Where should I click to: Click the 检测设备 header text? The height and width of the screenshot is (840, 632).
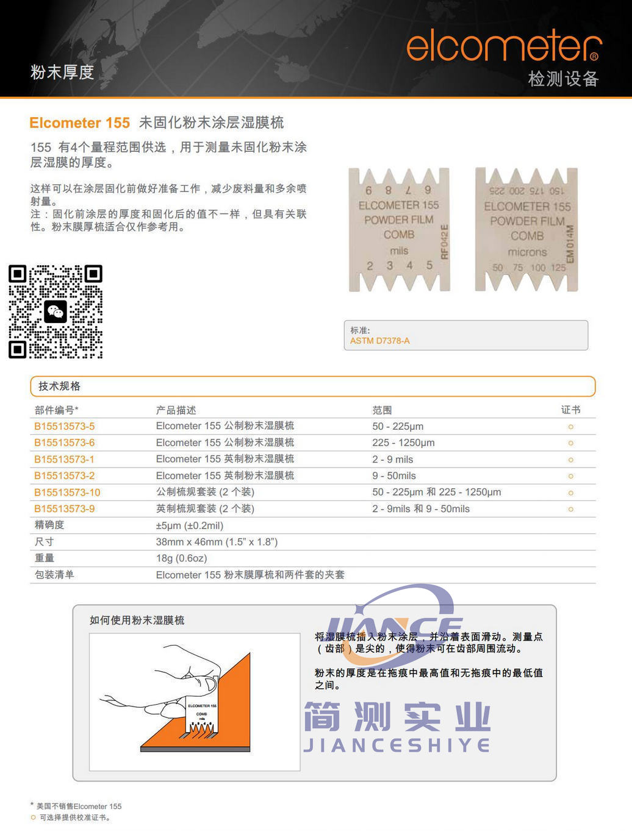pos(563,79)
